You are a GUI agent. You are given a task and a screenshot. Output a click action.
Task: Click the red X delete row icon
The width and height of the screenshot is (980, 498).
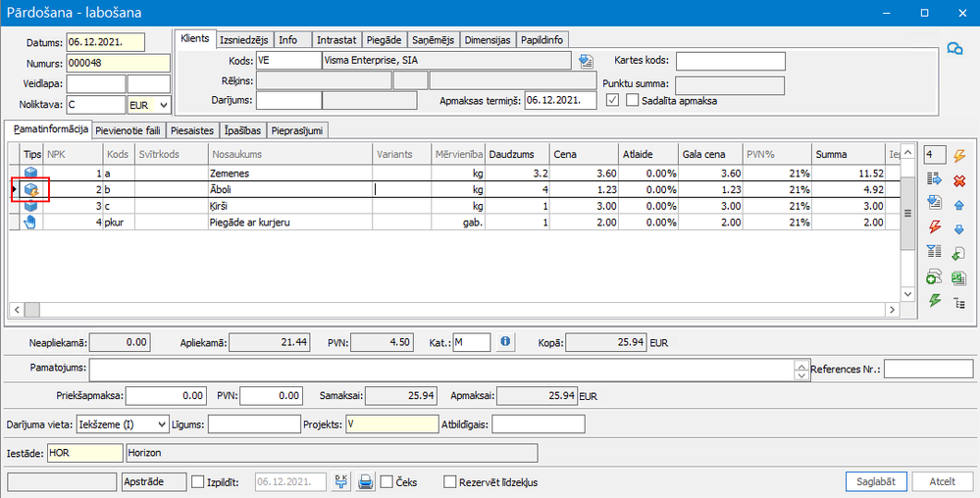coord(958,180)
